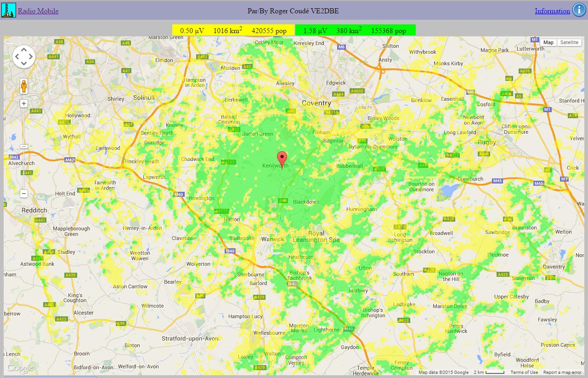
Task: Click the 155368 pop value
Action: point(388,31)
